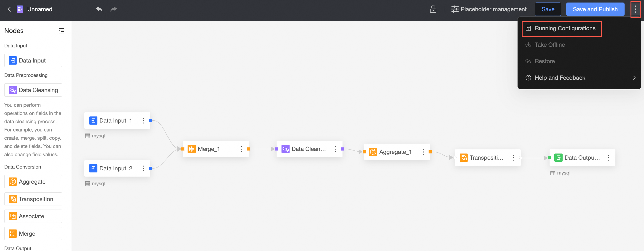Image resolution: width=644 pixels, height=251 pixels.
Task: Click the redo arrow icon
Action: 114,9
